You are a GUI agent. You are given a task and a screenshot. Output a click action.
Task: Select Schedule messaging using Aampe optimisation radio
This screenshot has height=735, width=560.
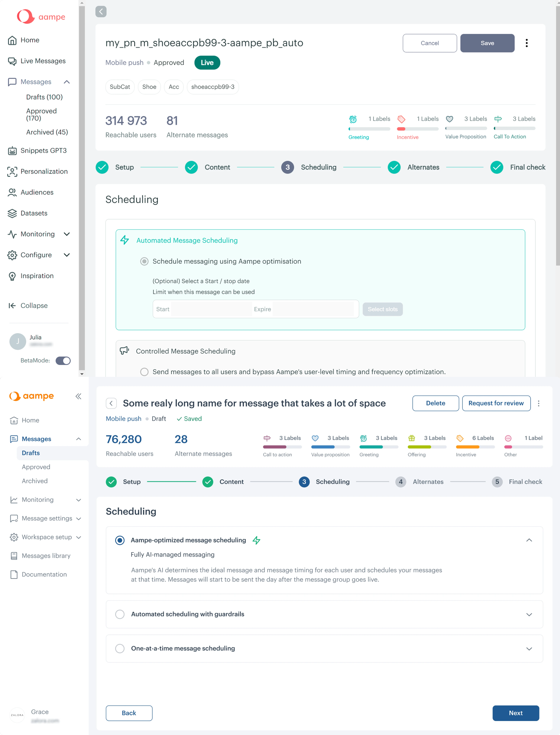pyautogui.click(x=144, y=262)
